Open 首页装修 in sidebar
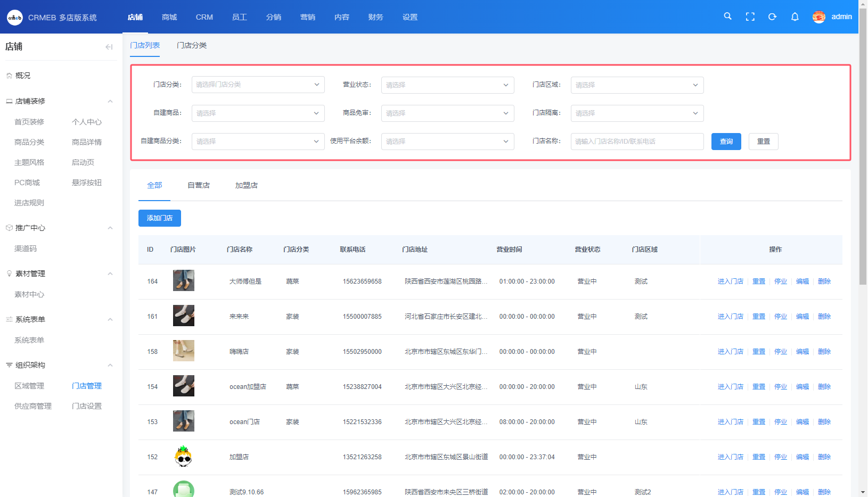Viewport: 868px width, 497px height. [x=29, y=122]
